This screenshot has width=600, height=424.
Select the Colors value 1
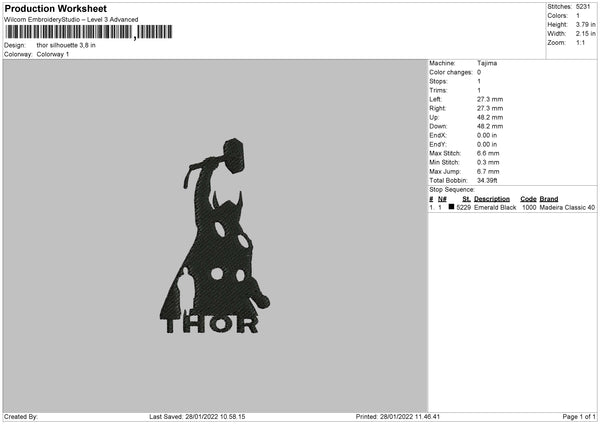point(578,16)
